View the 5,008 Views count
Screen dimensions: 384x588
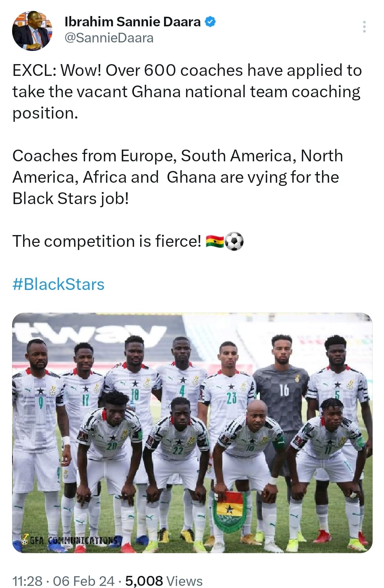pyautogui.click(x=164, y=581)
